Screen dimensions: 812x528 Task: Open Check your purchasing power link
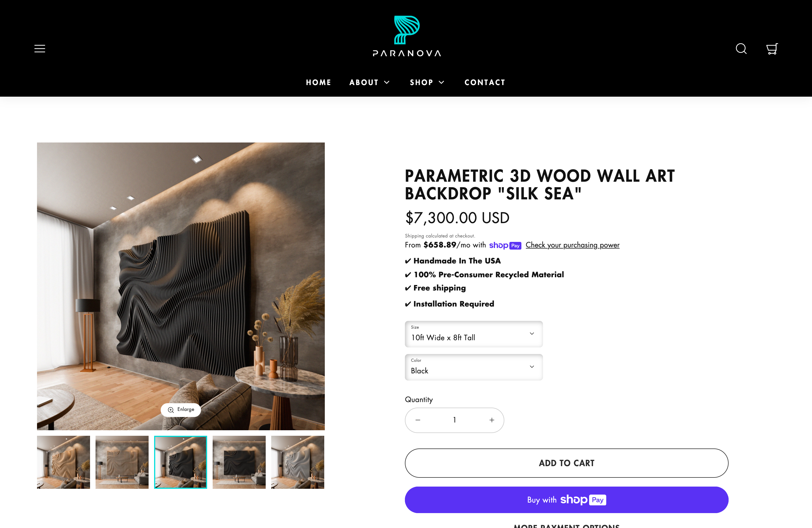coord(573,245)
